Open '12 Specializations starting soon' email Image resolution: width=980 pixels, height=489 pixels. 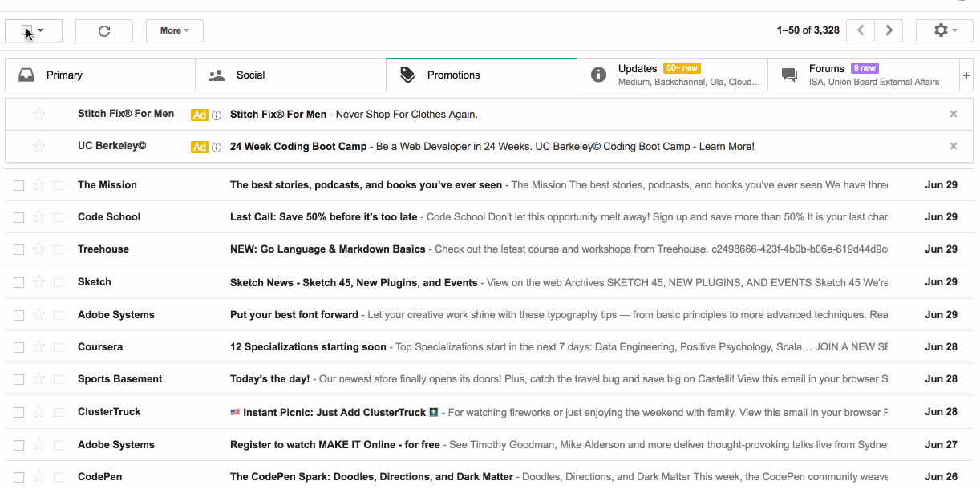click(489, 347)
